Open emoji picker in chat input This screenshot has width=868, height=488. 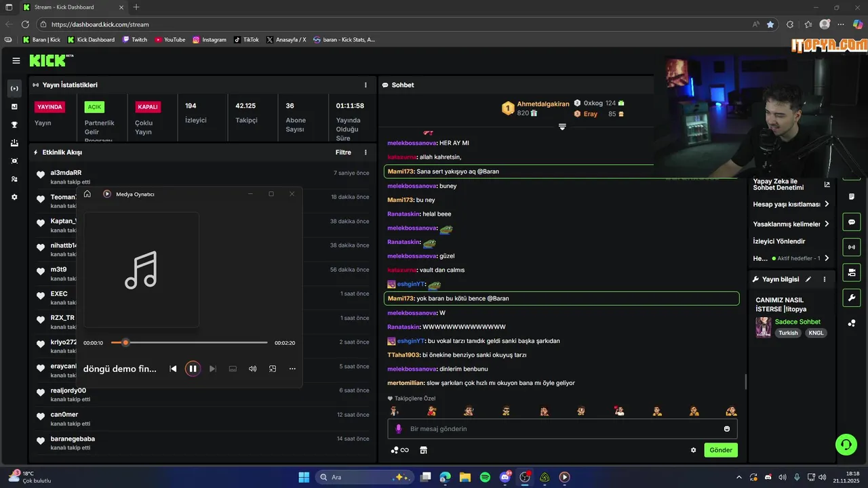pyautogui.click(x=727, y=429)
